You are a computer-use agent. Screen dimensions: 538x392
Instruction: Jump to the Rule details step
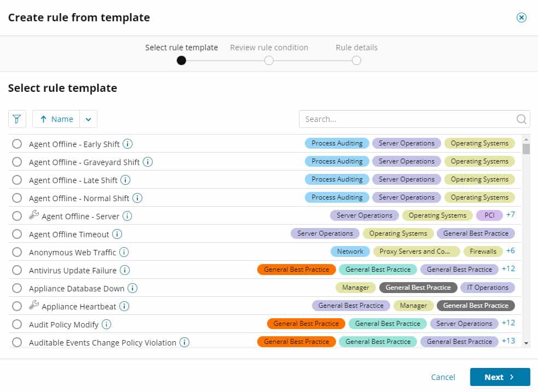pos(356,61)
